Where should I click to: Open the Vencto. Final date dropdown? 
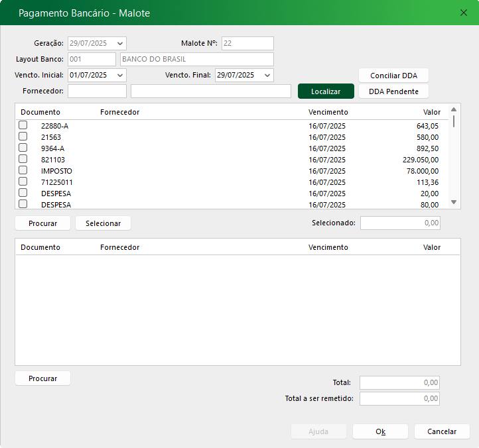pos(267,76)
